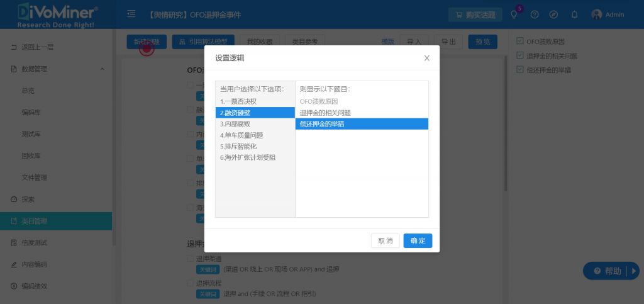Click 取消 in the logic dialog
The image size is (644, 304).
click(x=386, y=240)
